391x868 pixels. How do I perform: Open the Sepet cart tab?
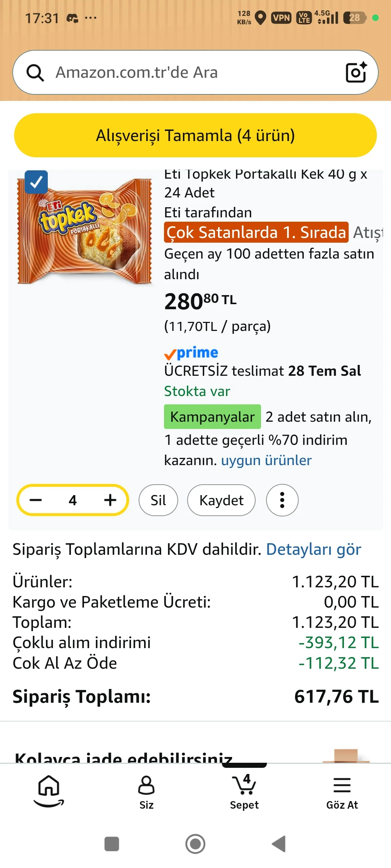(244, 792)
